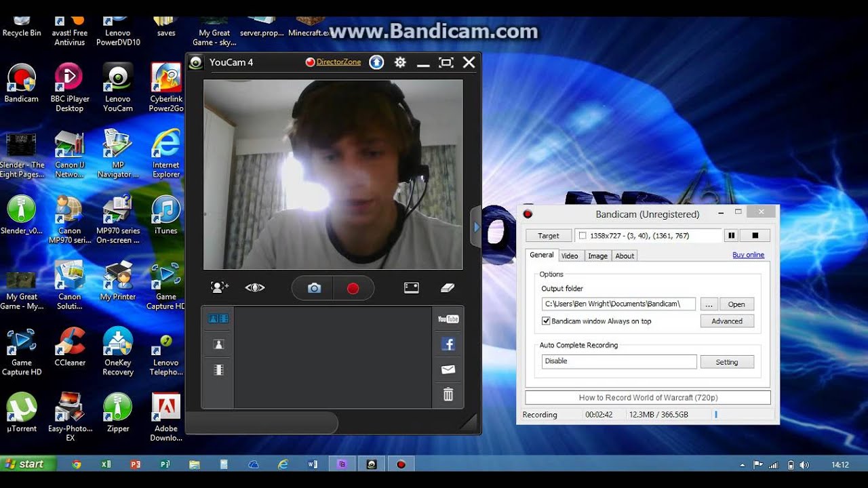Open iTunes desktop shortcut
Image resolution: width=868 pixels, height=488 pixels.
tap(166, 215)
